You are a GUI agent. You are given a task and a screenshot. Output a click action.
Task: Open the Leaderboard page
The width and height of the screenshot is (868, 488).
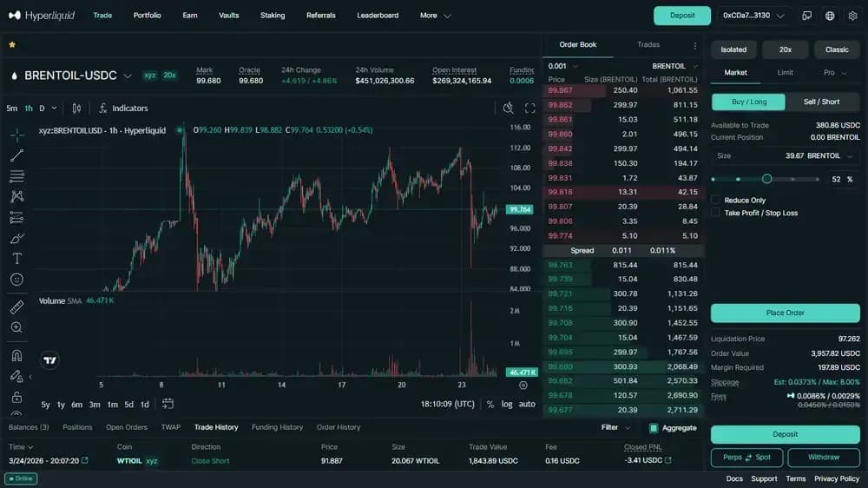pyautogui.click(x=378, y=16)
